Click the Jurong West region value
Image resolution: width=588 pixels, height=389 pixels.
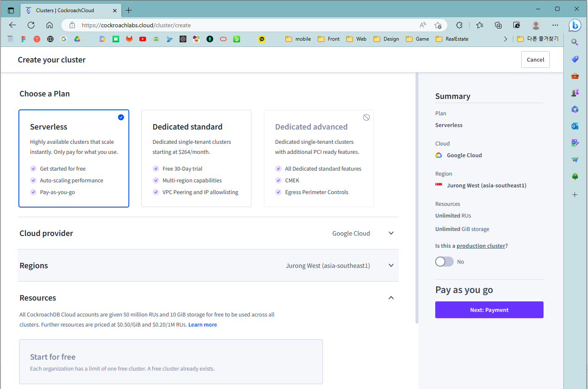click(328, 266)
